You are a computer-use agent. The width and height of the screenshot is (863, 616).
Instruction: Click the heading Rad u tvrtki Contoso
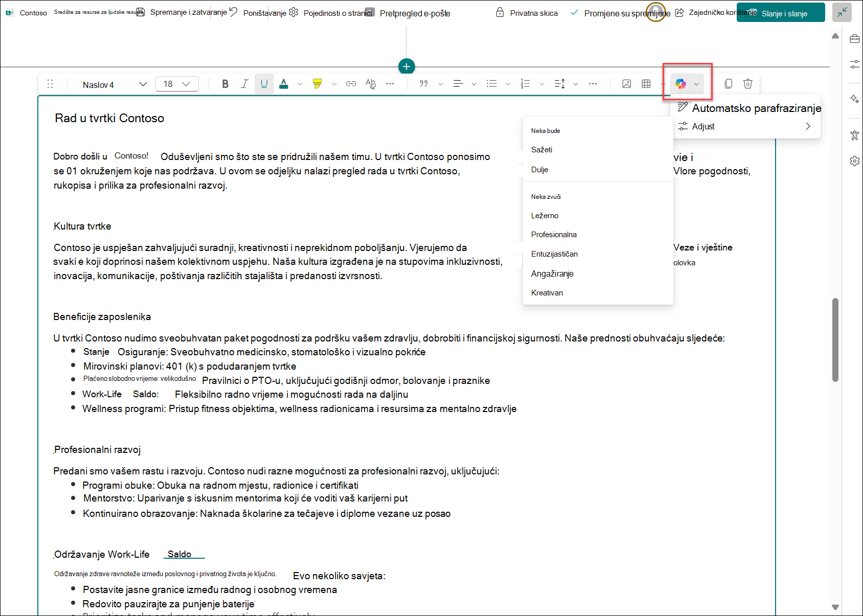coord(109,118)
